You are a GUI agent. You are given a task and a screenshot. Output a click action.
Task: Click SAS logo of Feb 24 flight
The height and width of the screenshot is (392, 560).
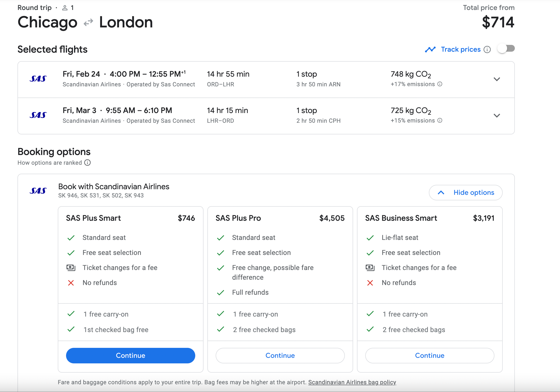tap(38, 79)
